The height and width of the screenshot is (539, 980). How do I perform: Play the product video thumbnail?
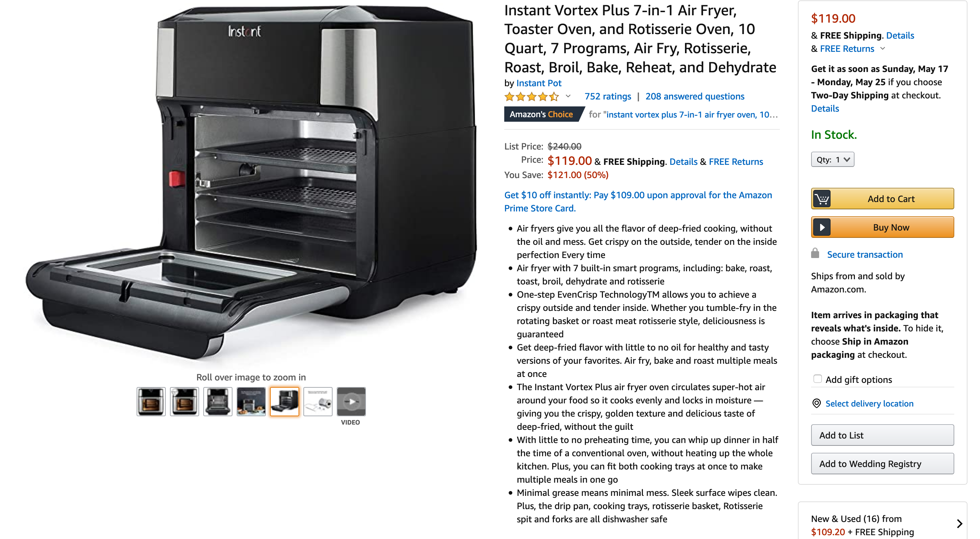[351, 402]
